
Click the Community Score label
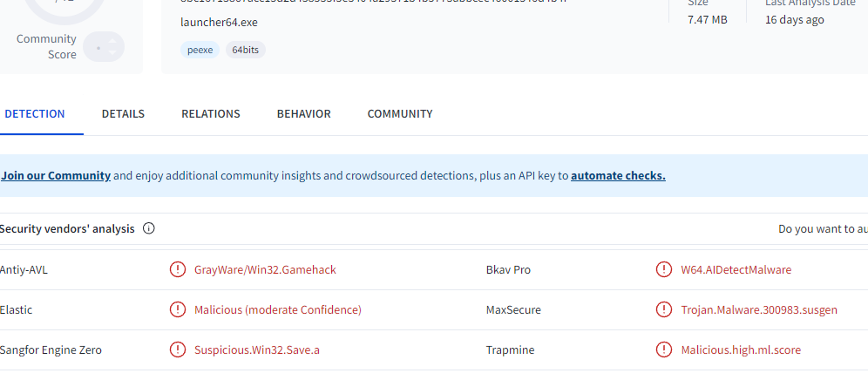(46, 46)
